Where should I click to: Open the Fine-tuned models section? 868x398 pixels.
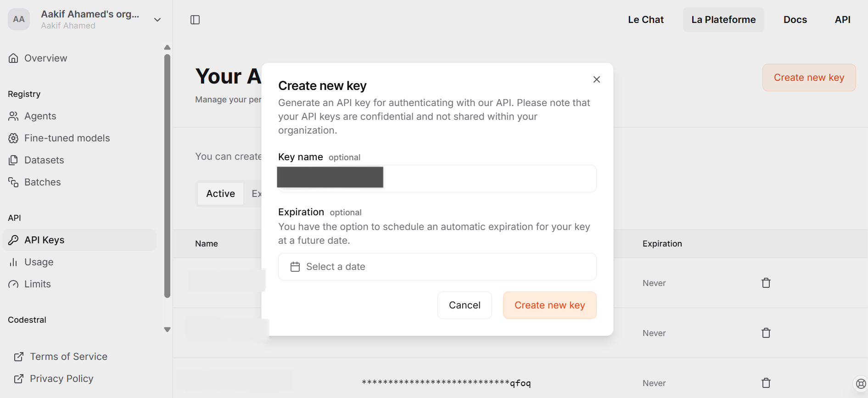tap(67, 138)
